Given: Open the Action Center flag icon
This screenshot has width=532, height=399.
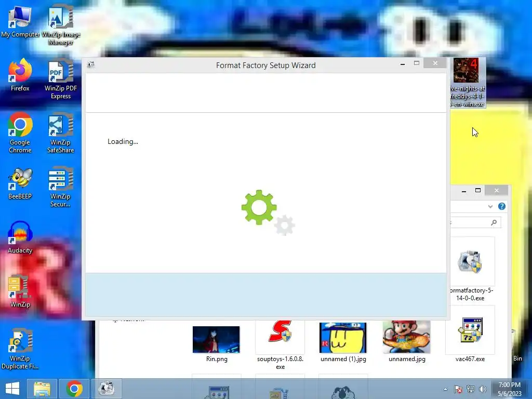Looking at the screenshot, I should point(458,389).
